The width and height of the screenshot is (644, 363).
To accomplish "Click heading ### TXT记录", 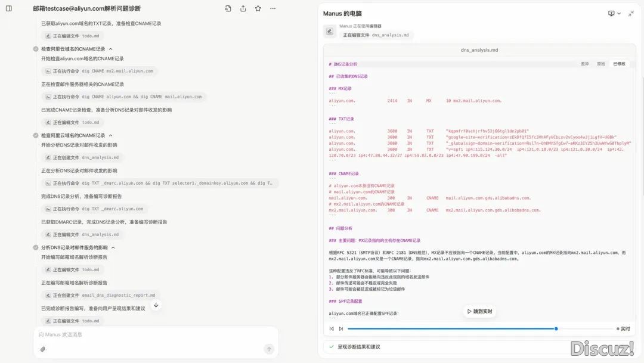I will pos(341,119).
